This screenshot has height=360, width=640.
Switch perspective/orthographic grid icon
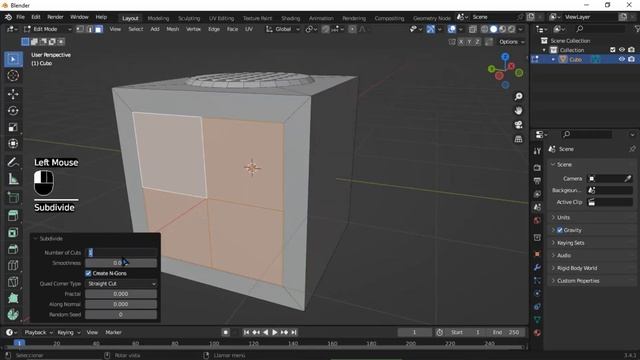pos(518,139)
